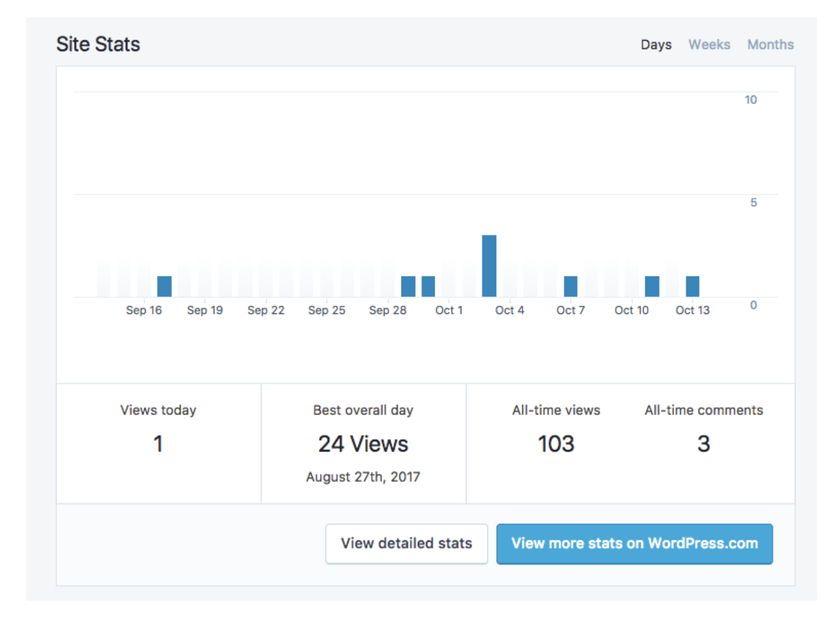Click the October 7 views bar
The image size is (840, 617).
coord(570,285)
